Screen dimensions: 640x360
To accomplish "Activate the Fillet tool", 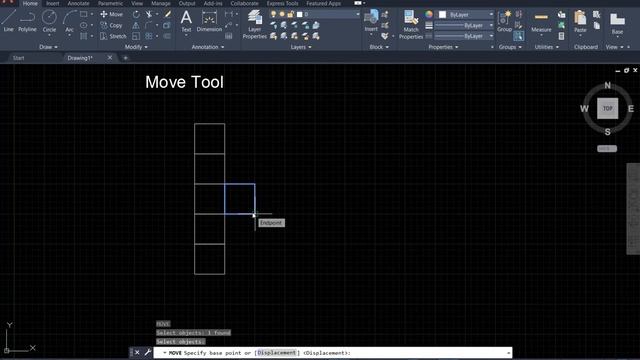I will point(149,25).
